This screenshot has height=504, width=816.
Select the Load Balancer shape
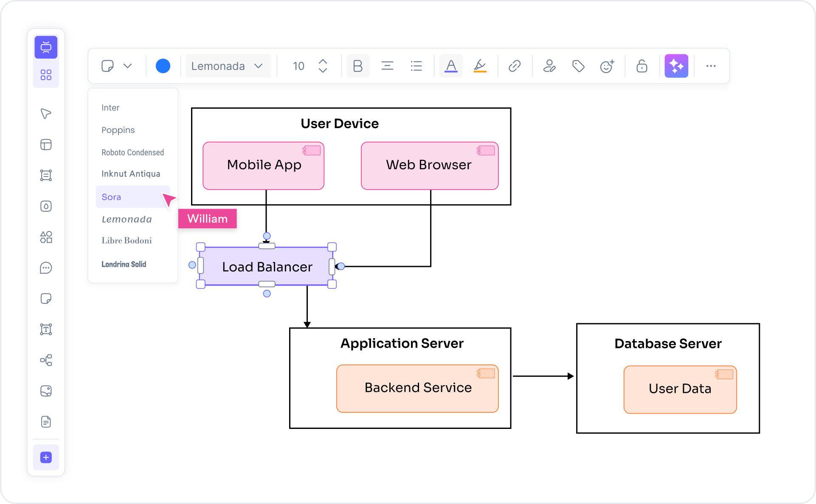click(267, 267)
